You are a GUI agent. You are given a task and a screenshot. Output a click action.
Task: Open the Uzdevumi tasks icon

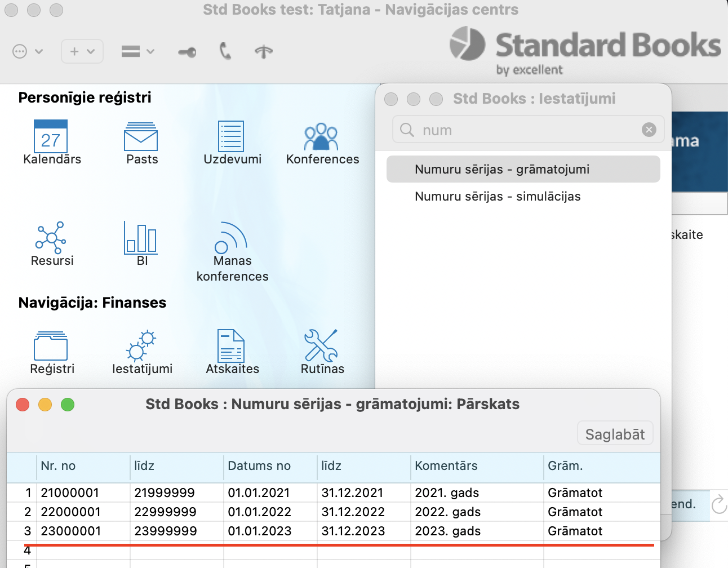point(231,137)
